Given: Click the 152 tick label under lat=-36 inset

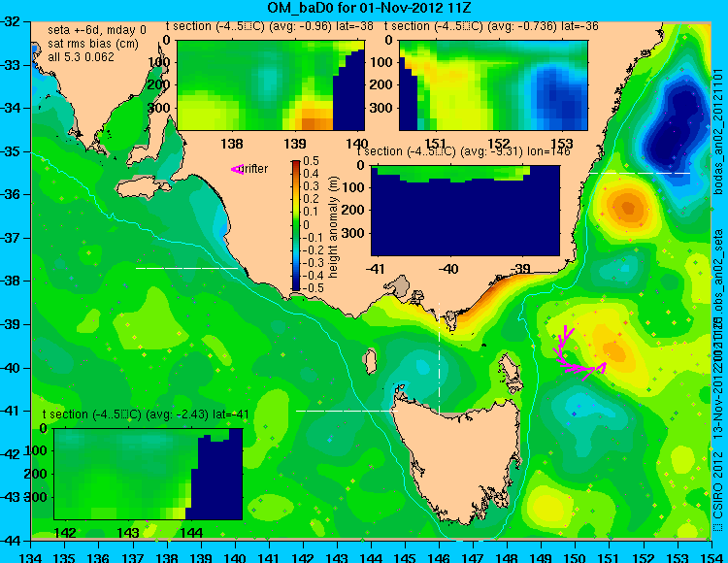Looking at the screenshot, I should [499, 144].
